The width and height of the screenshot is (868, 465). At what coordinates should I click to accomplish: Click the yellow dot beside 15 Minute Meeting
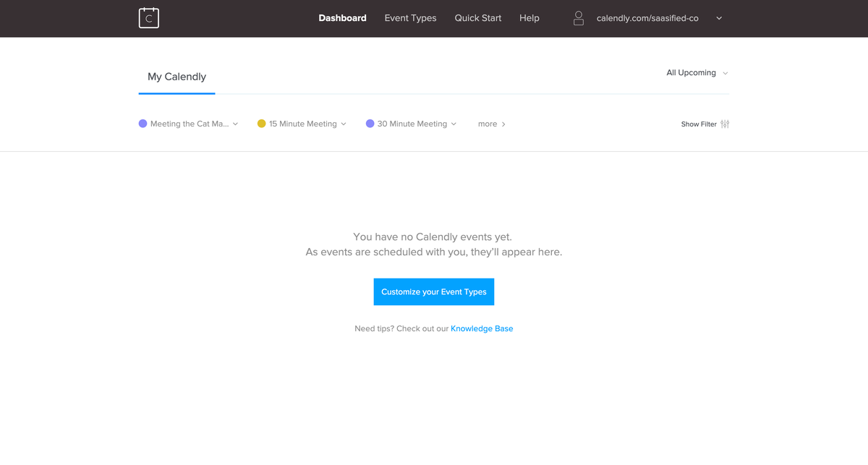click(262, 124)
